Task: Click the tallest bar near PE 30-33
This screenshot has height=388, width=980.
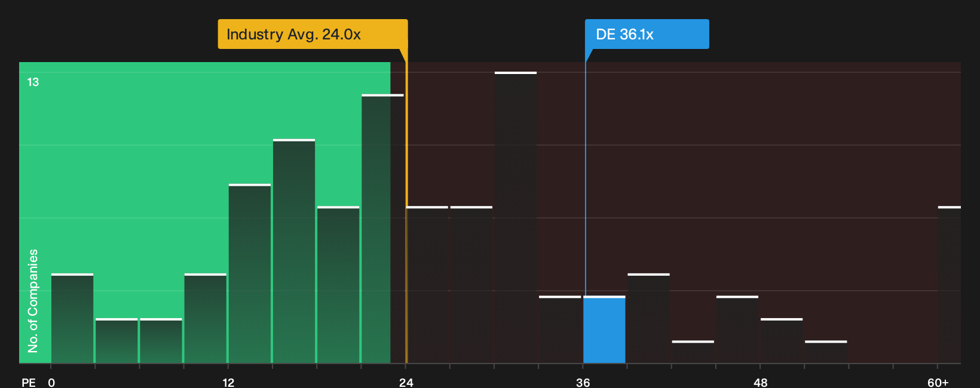Action: (516, 217)
